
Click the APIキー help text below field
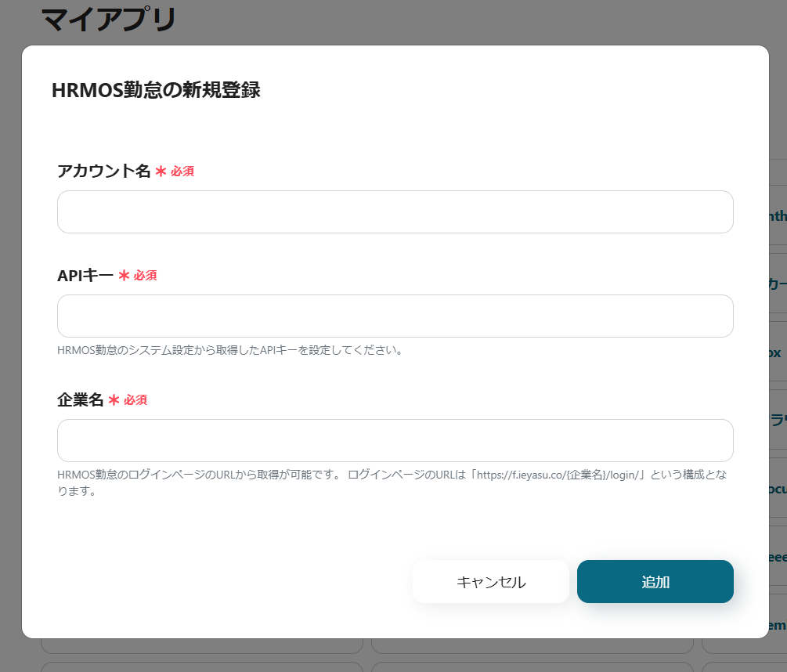click(230, 350)
